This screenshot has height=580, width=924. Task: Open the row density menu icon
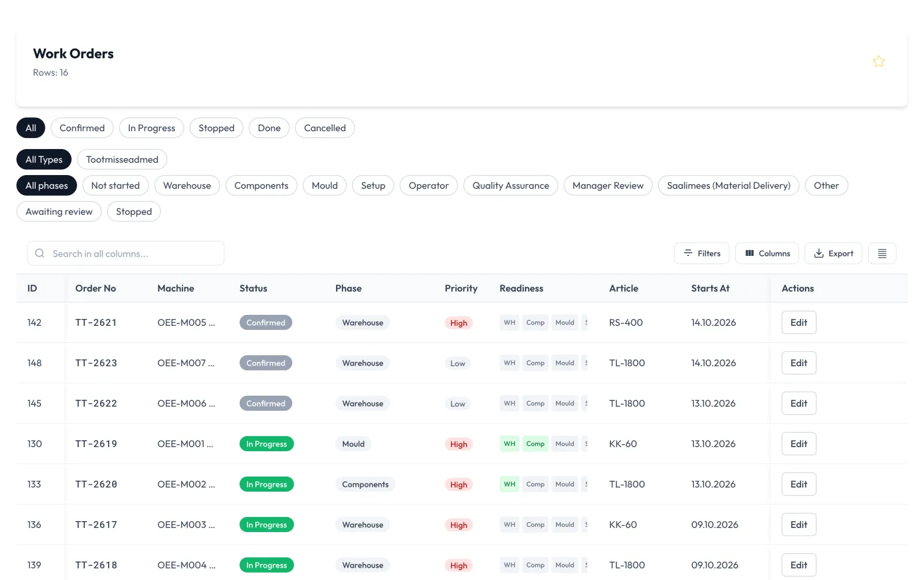click(x=882, y=254)
